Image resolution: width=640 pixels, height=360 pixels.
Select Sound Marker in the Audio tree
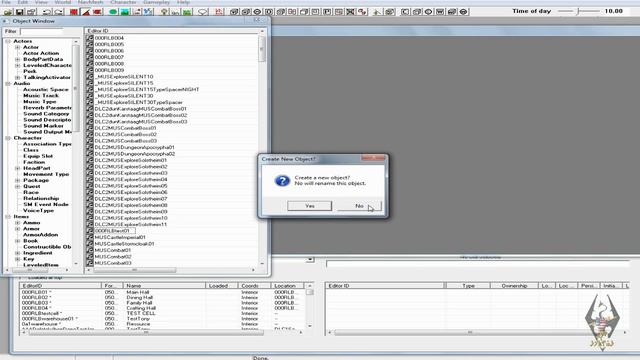pos(43,126)
